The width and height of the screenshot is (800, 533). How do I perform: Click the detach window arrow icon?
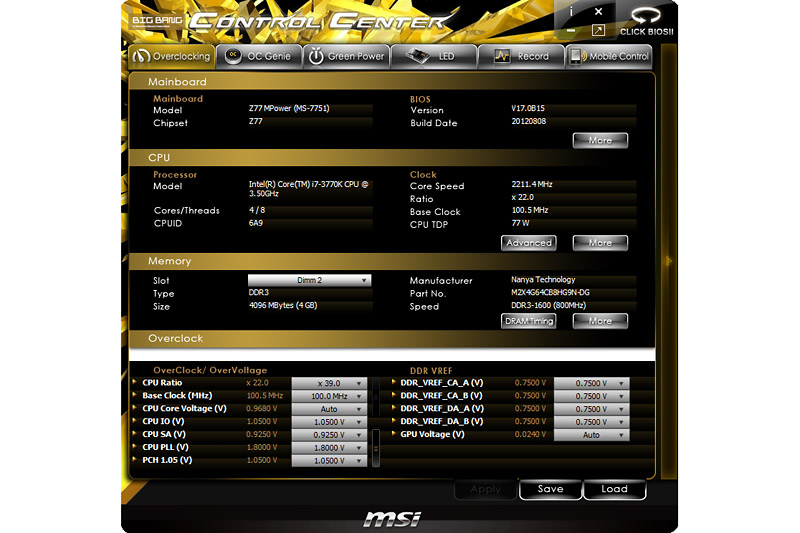(x=598, y=31)
